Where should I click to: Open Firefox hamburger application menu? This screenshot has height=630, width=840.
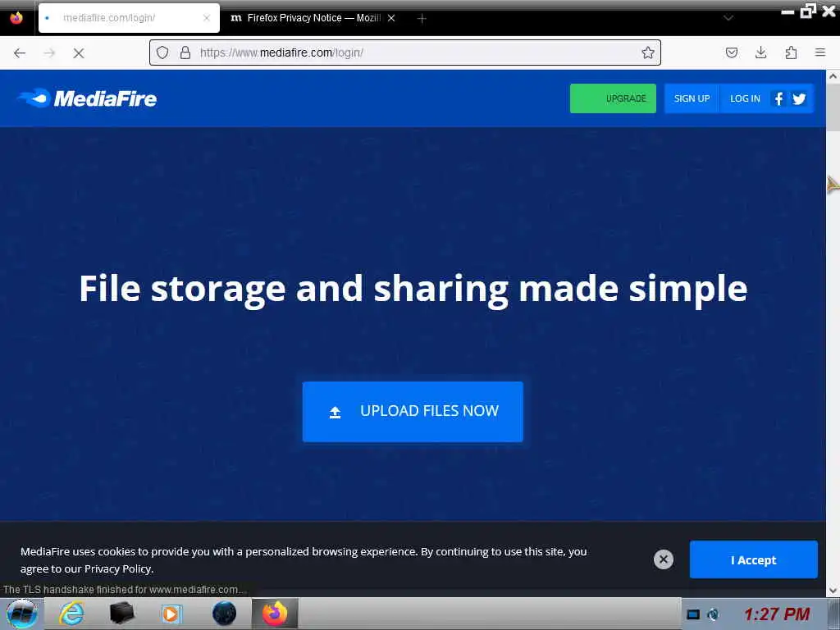coord(820,52)
